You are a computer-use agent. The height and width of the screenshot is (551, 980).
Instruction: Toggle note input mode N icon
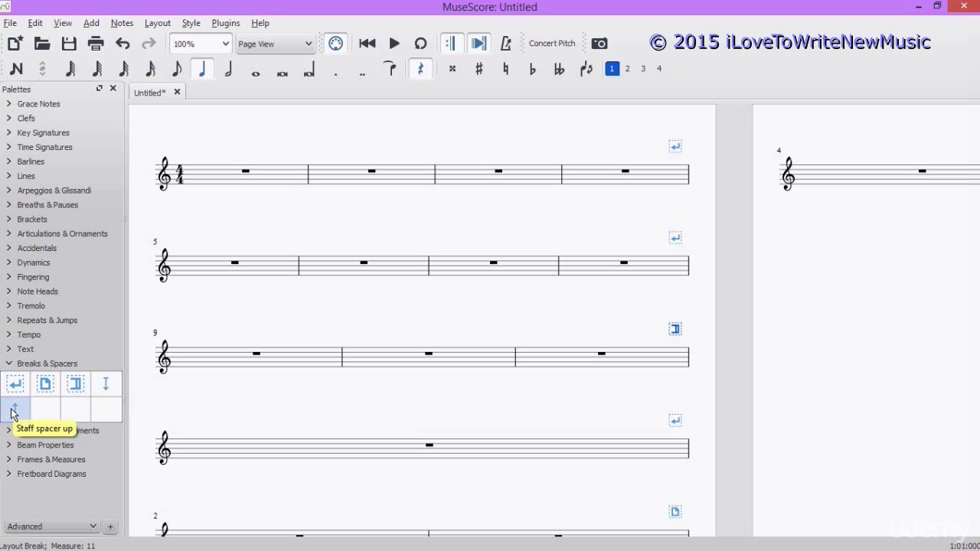[x=16, y=70]
